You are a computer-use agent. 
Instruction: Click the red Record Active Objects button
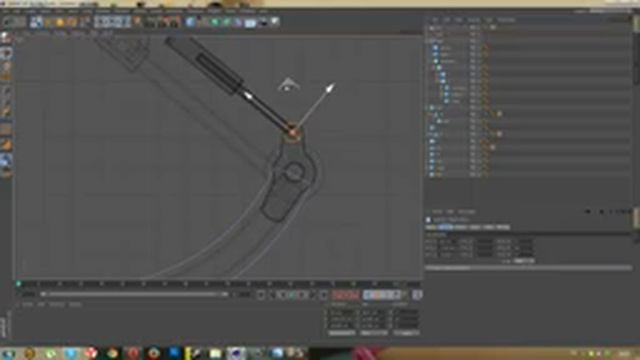tap(336, 295)
